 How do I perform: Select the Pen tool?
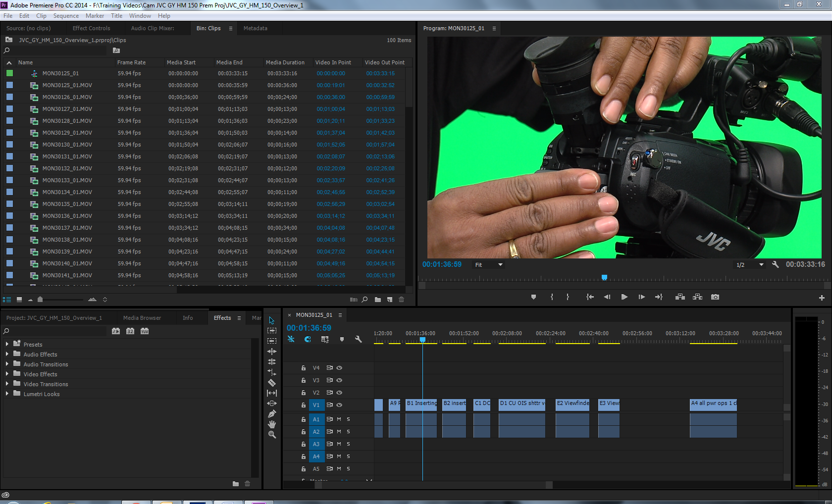click(272, 414)
